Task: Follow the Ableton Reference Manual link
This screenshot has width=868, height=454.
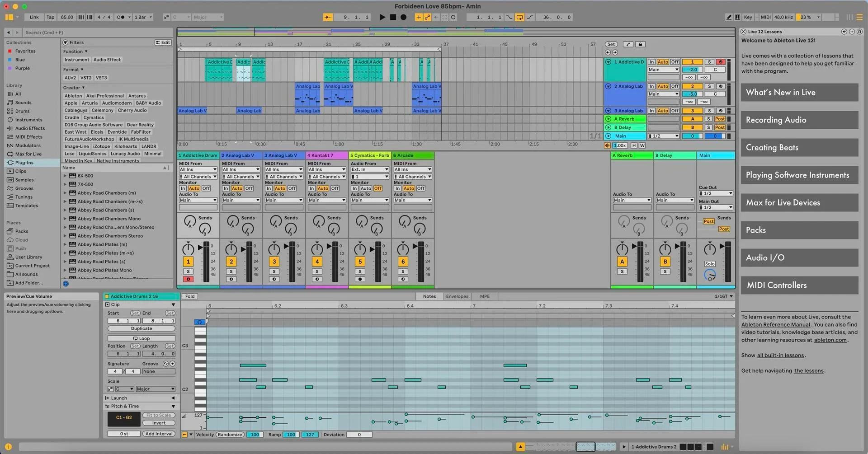Action: [x=775, y=325]
